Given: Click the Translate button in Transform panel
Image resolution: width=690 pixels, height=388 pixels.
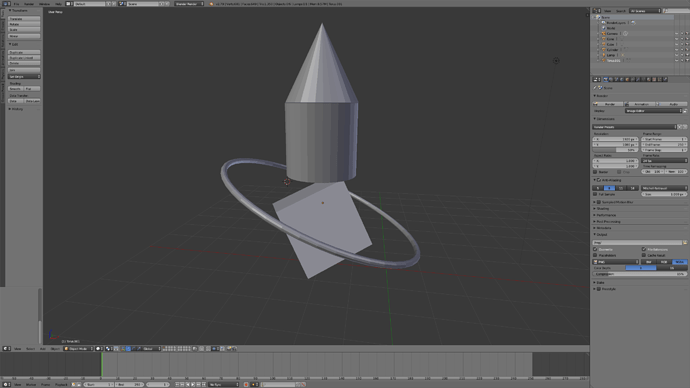Looking at the screenshot, I should [24, 19].
